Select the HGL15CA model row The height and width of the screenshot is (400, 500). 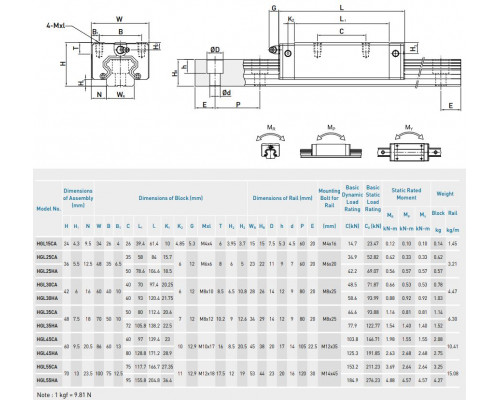pyautogui.click(x=248, y=244)
